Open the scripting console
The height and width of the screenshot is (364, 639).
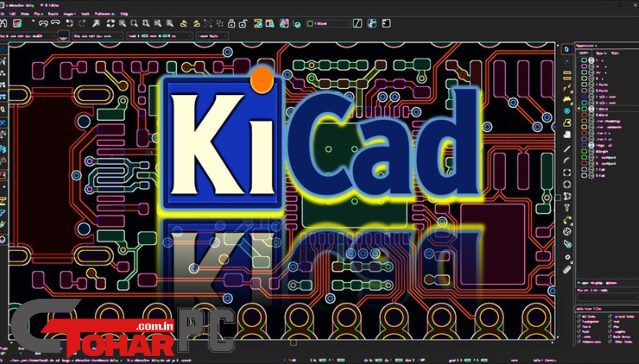coord(386,23)
